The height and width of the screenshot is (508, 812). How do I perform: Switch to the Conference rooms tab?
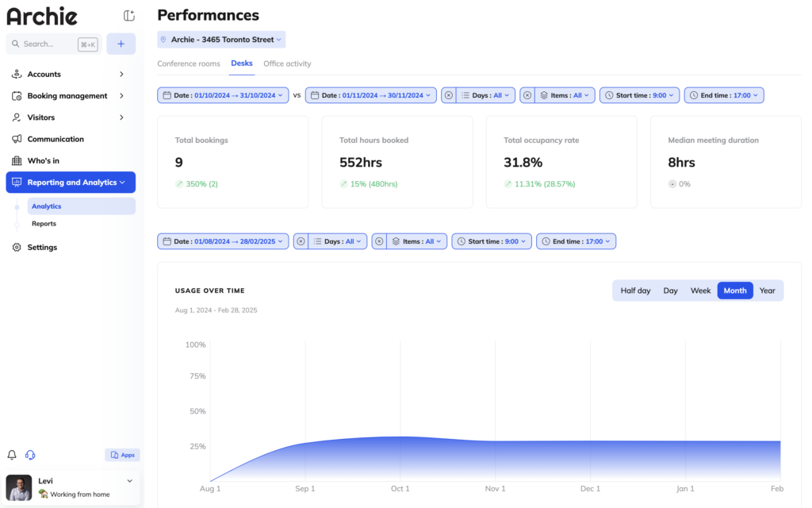point(189,63)
